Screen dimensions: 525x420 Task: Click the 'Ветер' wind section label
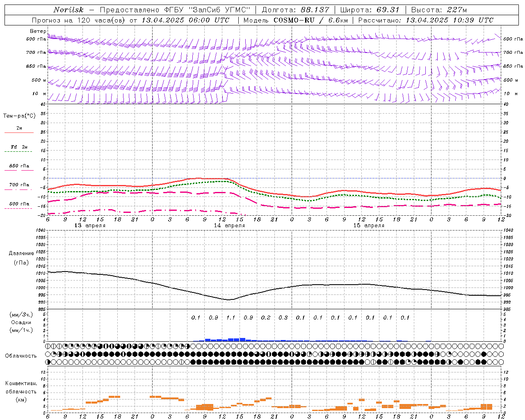[x=38, y=31]
